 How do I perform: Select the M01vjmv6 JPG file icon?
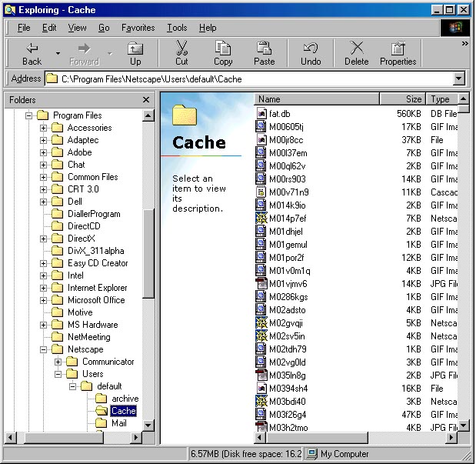point(261,283)
